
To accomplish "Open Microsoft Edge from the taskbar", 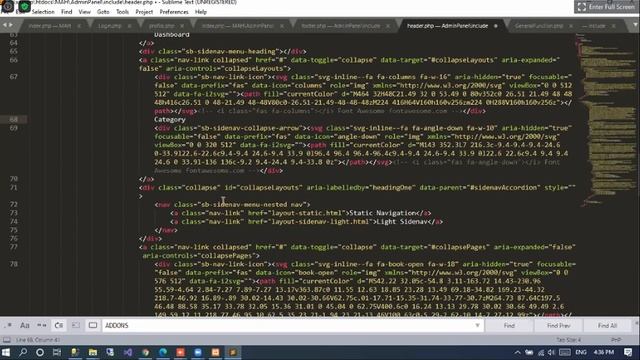I will [163, 352].
